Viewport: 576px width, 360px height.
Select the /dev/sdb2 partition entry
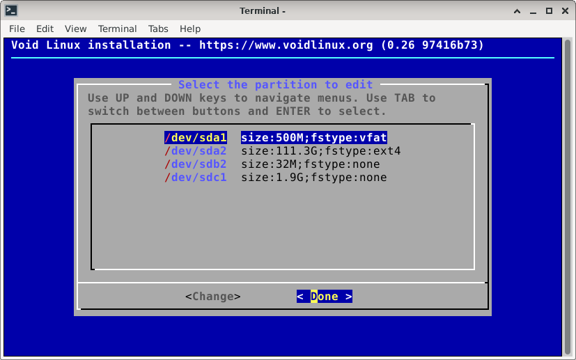[x=195, y=164]
